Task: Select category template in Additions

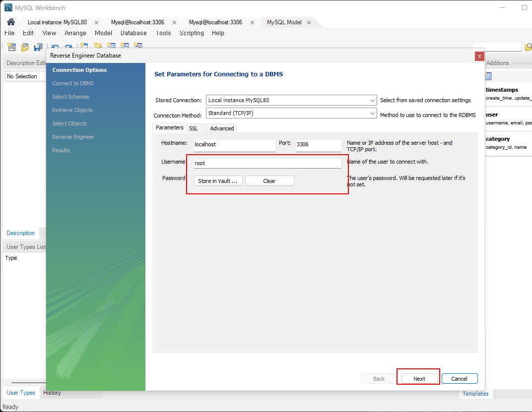Action: click(508, 143)
